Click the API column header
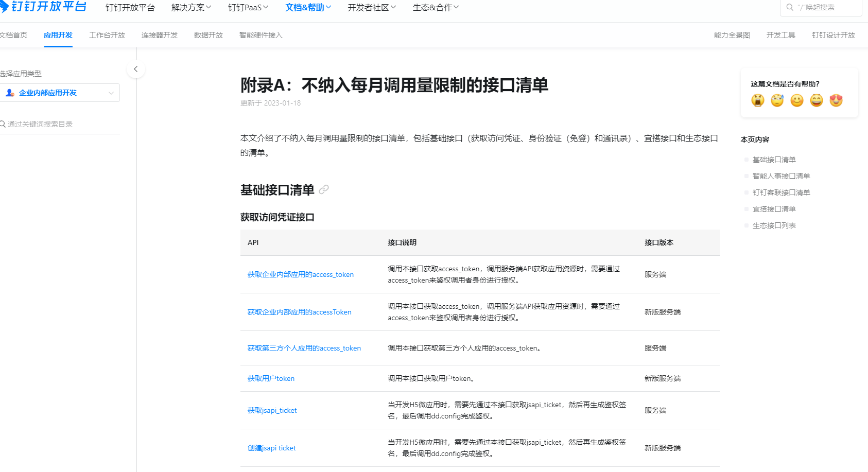This screenshot has height=472, width=868. pos(253,242)
